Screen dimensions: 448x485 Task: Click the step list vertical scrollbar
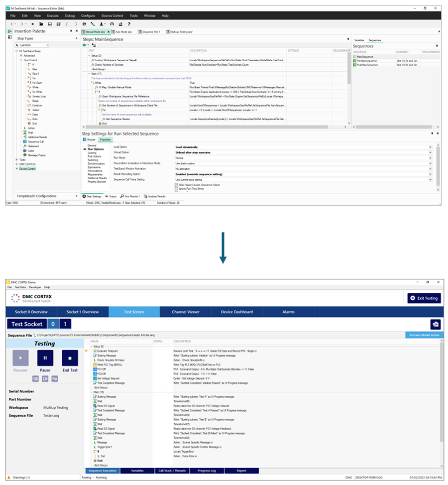pyautogui.click(x=349, y=87)
